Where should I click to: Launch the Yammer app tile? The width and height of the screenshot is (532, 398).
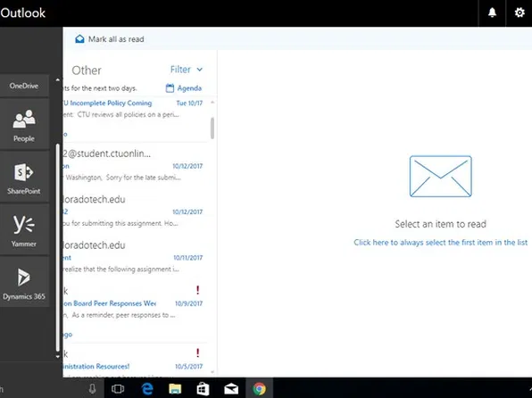24,229
